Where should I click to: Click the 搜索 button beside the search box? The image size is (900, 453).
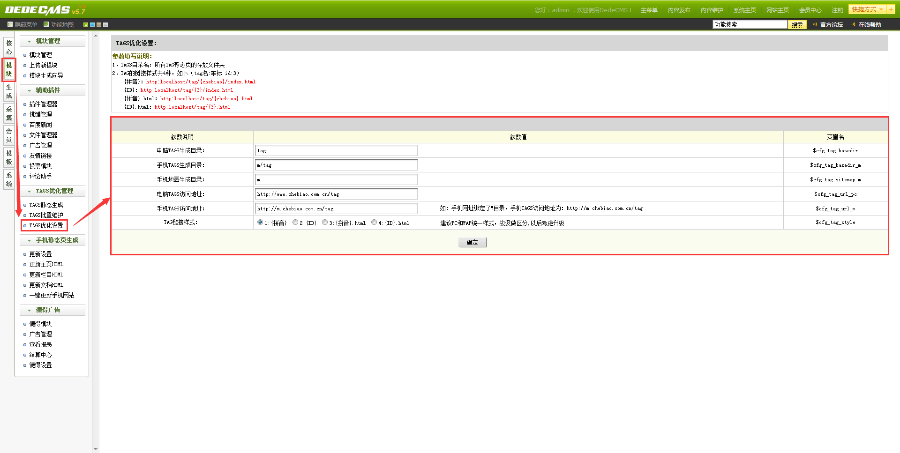[x=797, y=25]
